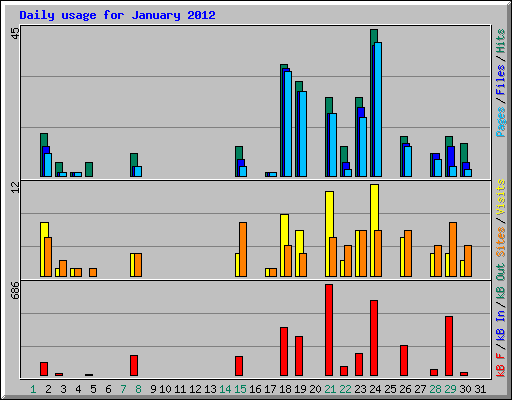Click the blue 'Files' legend label

[x=501, y=80]
